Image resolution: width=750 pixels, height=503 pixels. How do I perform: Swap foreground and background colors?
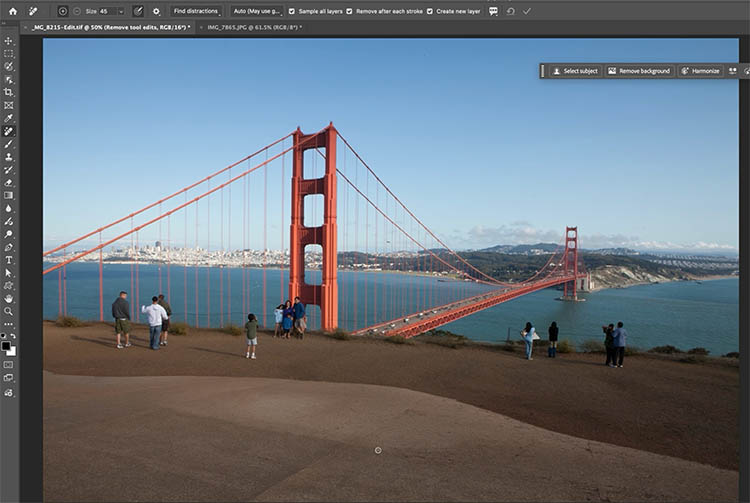click(x=13, y=336)
